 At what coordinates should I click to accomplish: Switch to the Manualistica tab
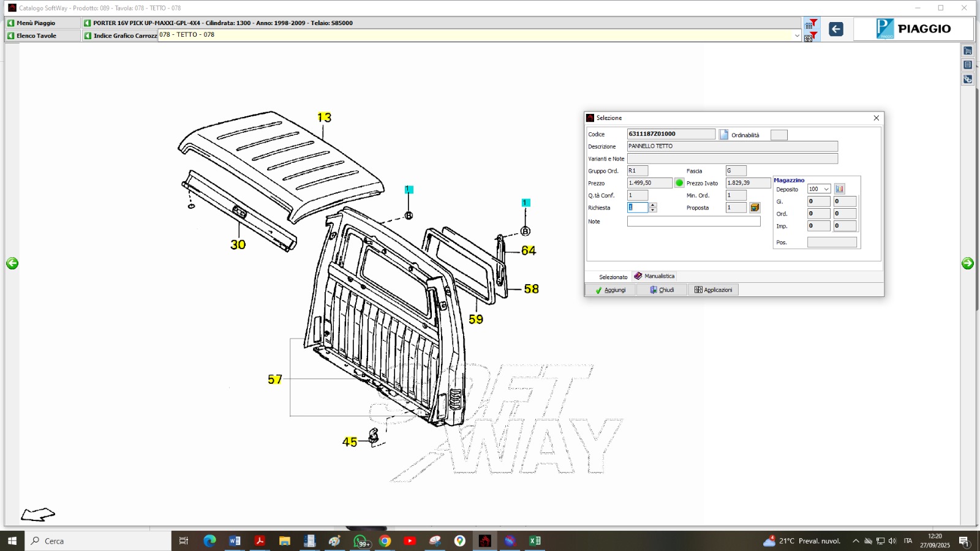click(x=655, y=276)
